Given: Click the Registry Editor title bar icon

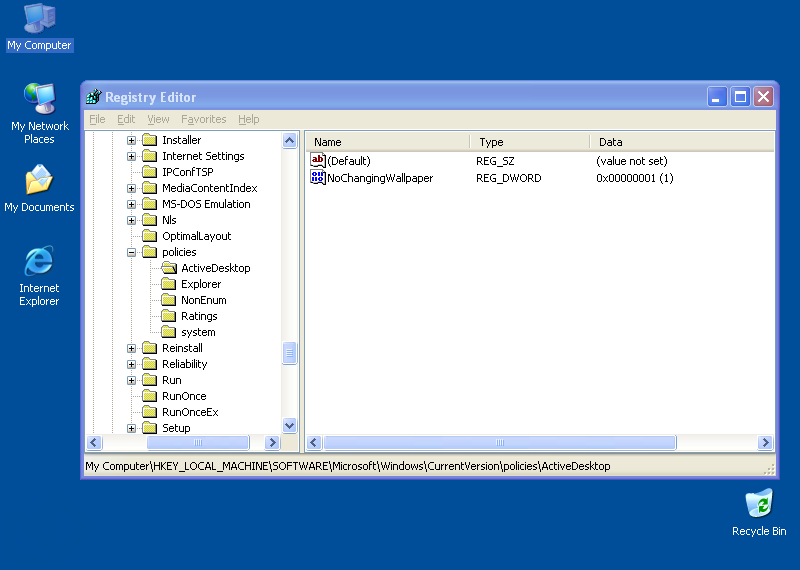Looking at the screenshot, I should [94, 96].
